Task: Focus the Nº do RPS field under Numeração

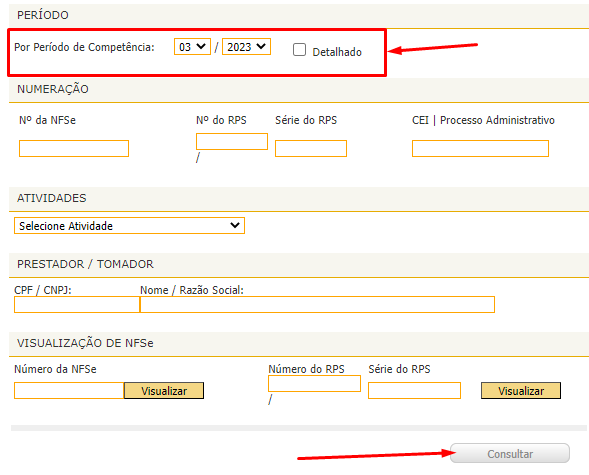Action: [232, 141]
